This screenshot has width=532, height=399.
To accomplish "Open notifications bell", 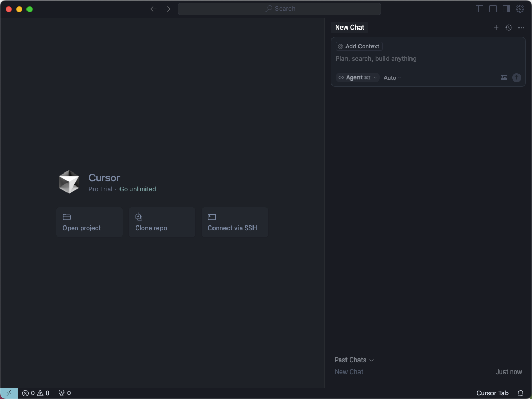I will 520,393.
